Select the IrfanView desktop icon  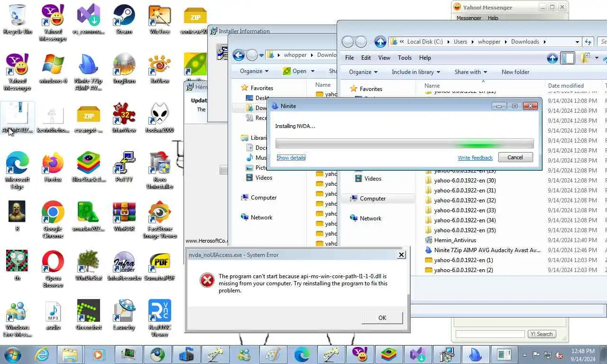coord(124,118)
